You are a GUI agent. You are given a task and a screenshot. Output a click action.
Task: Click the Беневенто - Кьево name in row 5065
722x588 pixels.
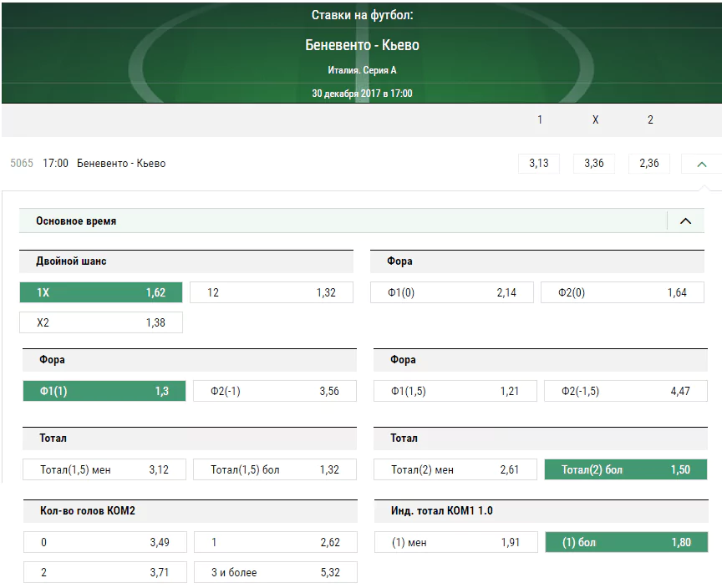[x=121, y=164]
